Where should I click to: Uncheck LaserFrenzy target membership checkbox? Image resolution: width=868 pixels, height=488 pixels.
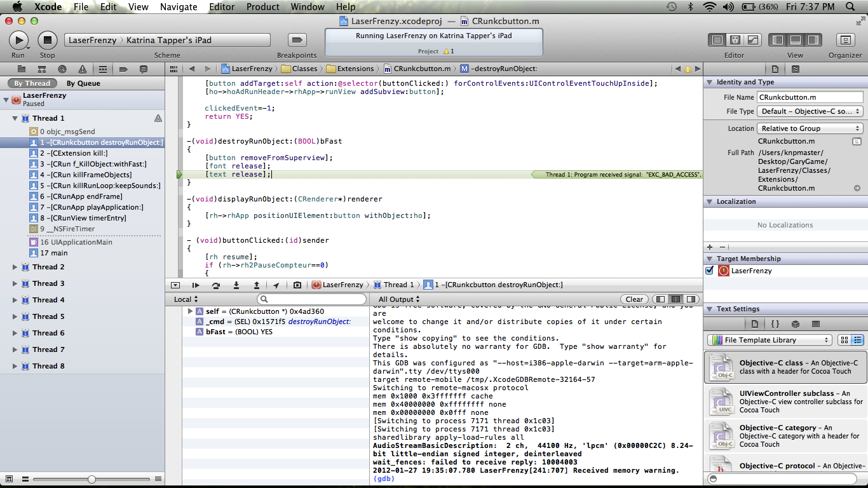(x=710, y=271)
